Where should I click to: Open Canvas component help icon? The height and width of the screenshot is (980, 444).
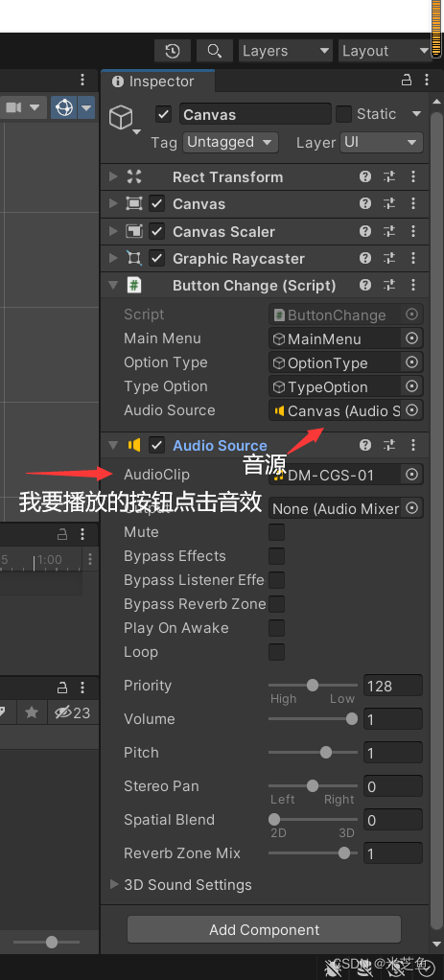pos(365,203)
